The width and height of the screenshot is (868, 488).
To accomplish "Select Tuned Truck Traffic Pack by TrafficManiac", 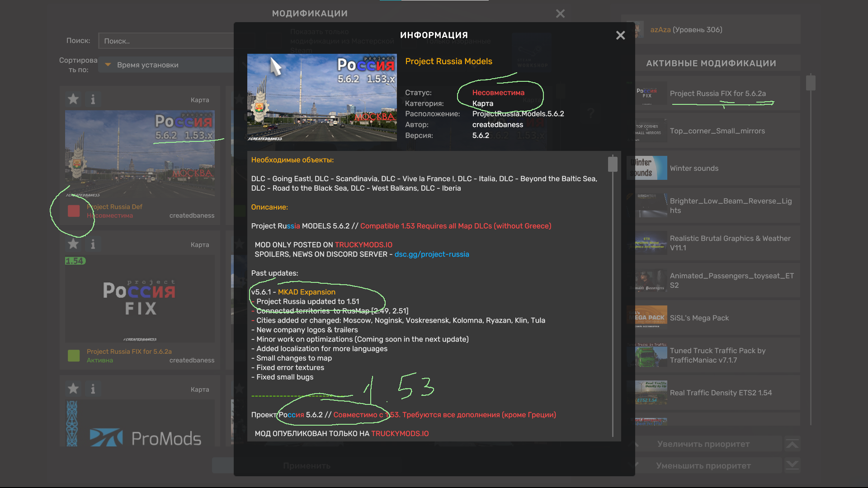I will tap(713, 355).
